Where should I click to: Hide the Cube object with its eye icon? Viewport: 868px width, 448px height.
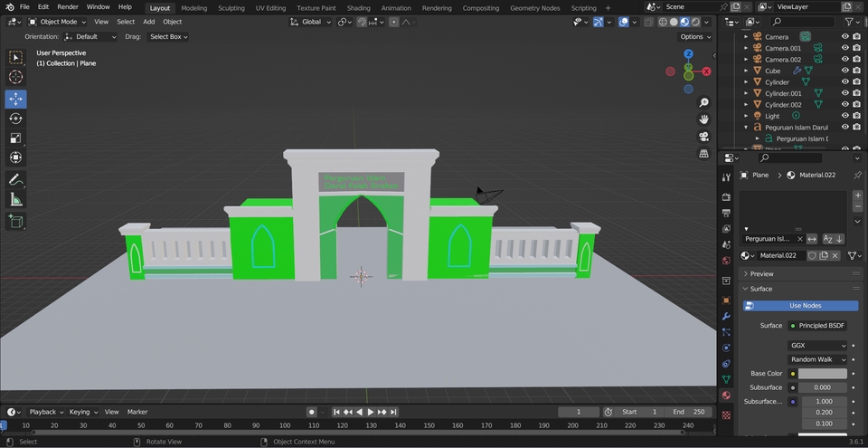pos(845,71)
